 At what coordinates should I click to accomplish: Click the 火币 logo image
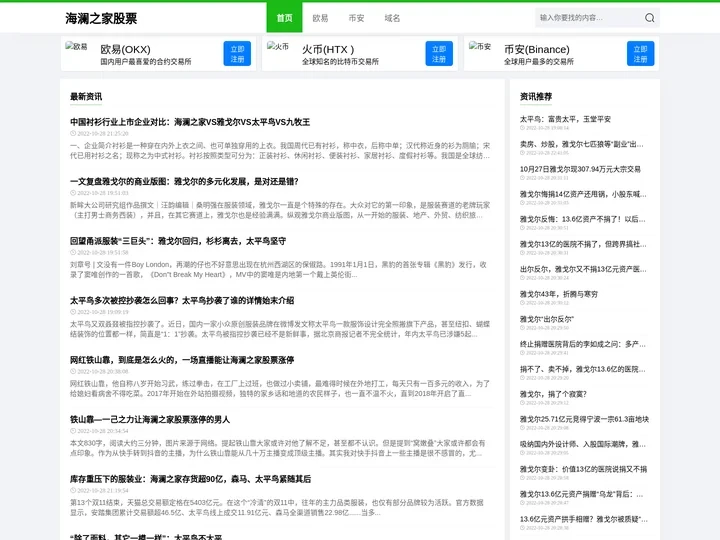[278, 46]
